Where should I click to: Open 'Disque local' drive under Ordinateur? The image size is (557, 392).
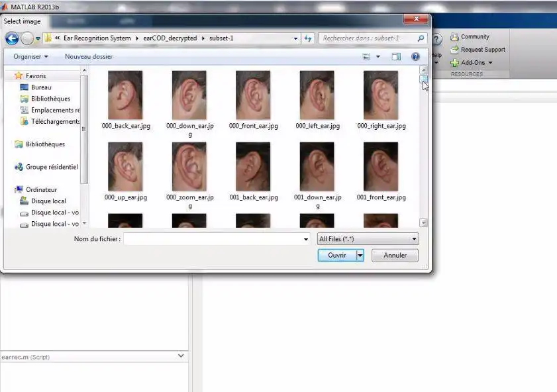(48, 201)
